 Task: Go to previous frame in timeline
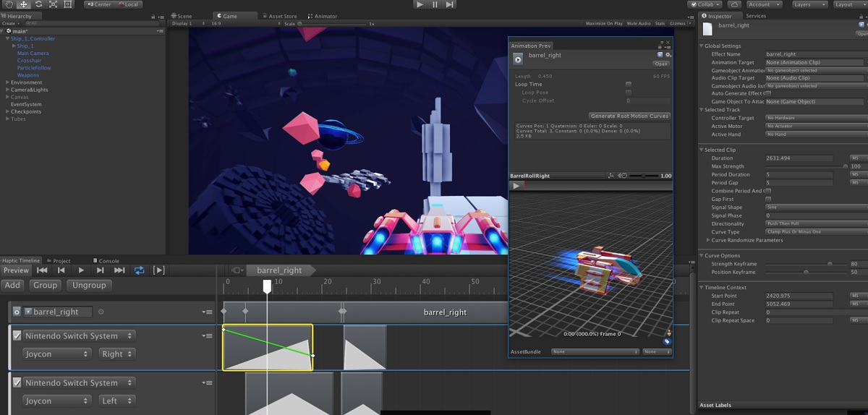click(x=61, y=270)
